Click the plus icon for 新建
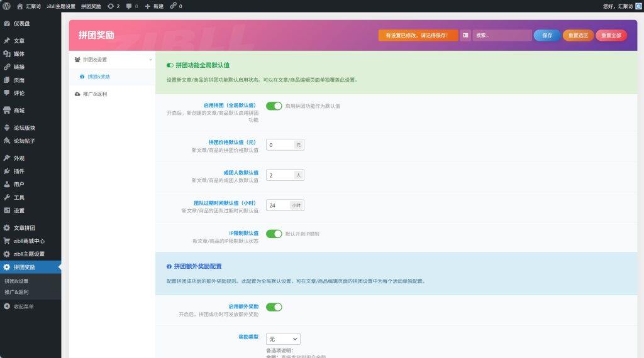This screenshot has height=358, width=644. tap(147, 6)
